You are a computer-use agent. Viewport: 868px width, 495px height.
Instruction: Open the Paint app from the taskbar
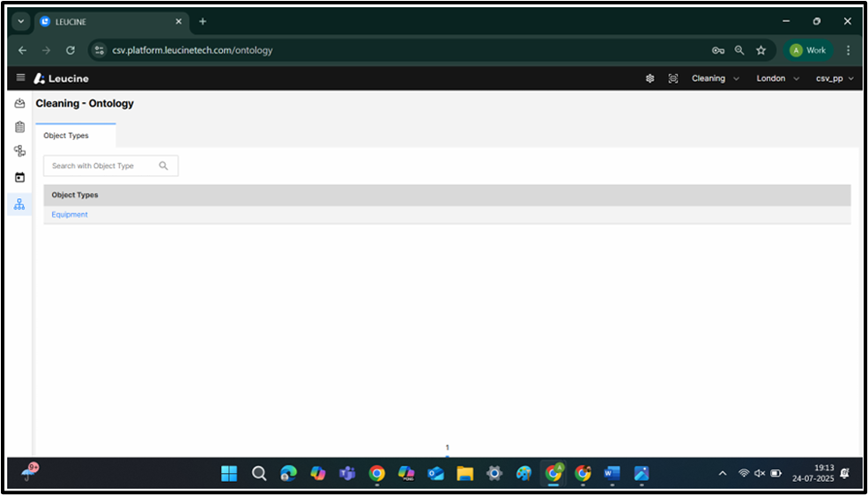pos(523,474)
